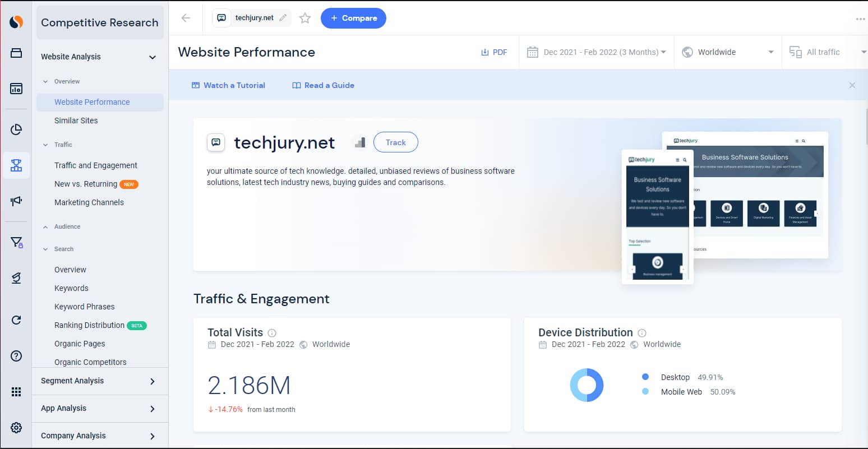Viewport: 868px width, 449px height.
Task: Click the globe icon in the Worldwide selector
Action: pyautogui.click(x=687, y=52)
